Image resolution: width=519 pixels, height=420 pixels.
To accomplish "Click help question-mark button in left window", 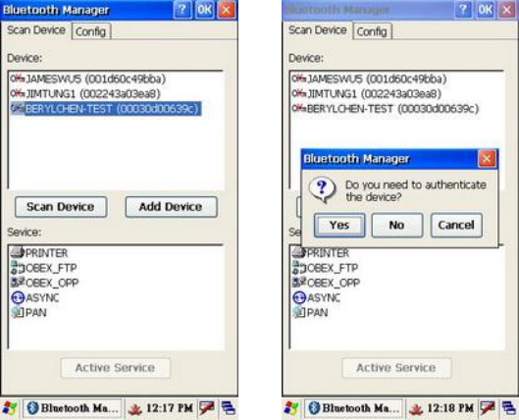I will click(x=182, y=10).
